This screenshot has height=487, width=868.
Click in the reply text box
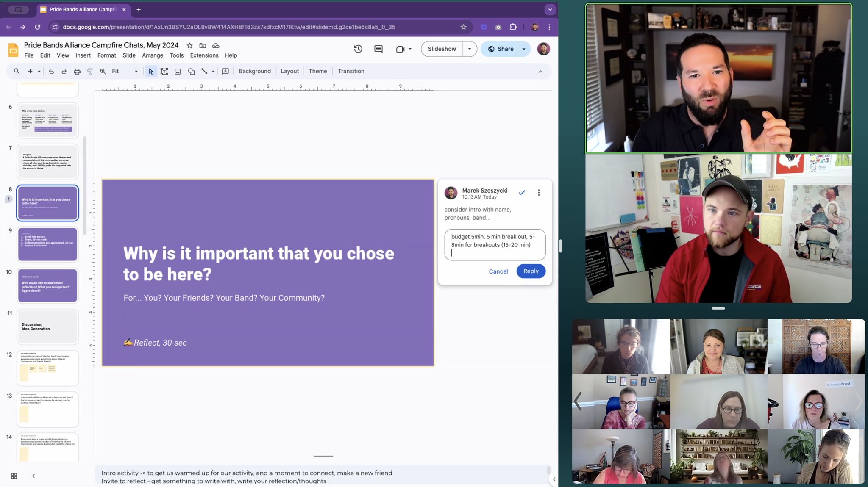pos(495,245)
